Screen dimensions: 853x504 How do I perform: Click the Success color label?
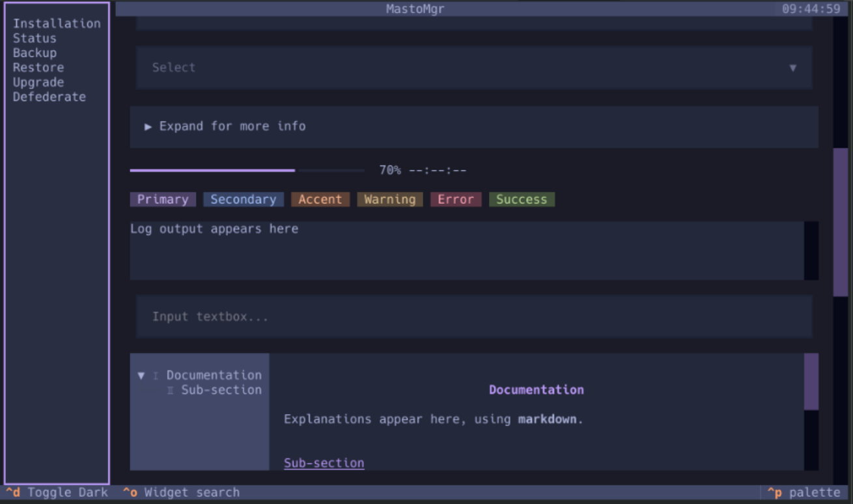coord(521,200)
